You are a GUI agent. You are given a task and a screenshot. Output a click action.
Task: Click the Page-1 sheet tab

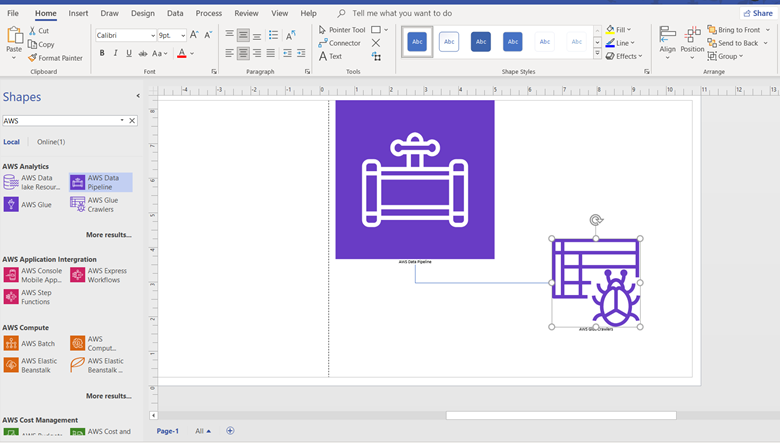pyautogui.click(x=168, y=431)
